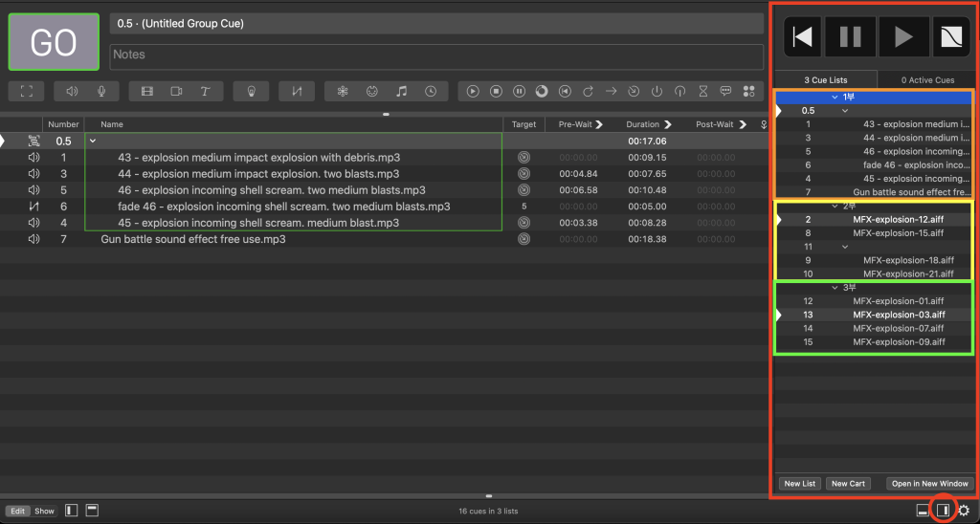Create a New Cart

pos(848,484)
